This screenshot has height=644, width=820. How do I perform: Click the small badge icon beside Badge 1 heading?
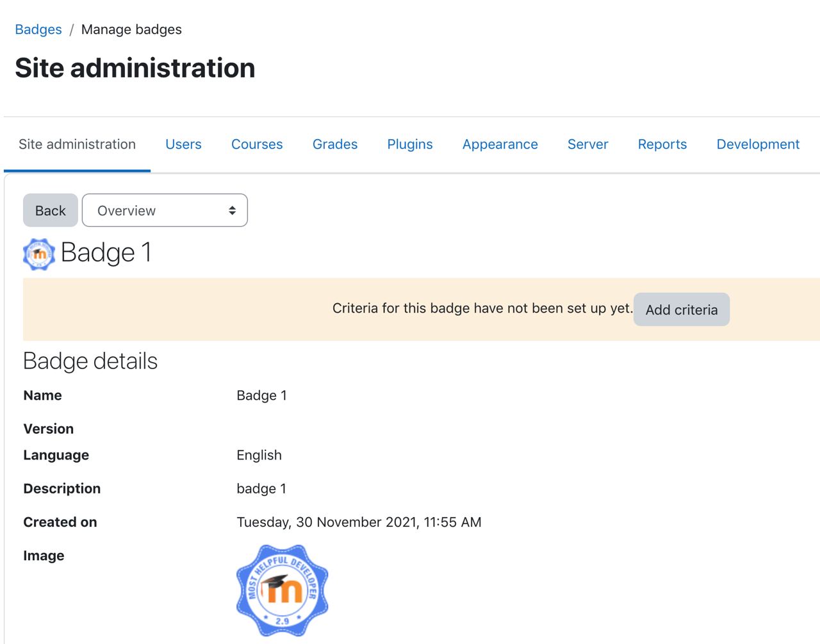tap(39, 254)
